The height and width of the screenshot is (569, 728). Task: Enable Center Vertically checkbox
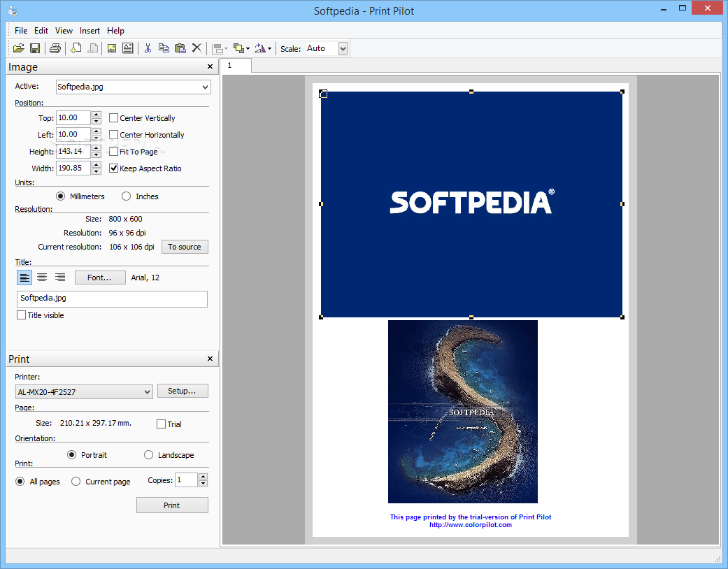coord(113,118)
